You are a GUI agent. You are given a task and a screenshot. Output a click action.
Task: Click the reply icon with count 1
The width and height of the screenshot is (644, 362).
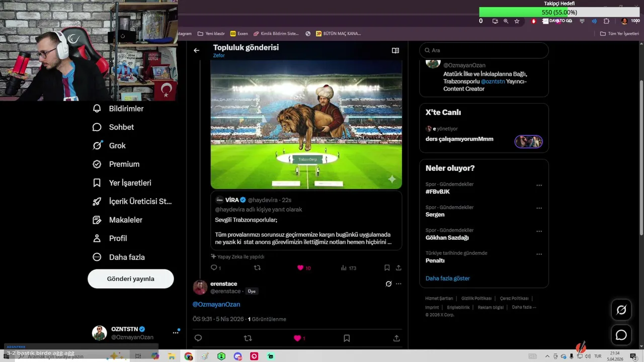coord(215,268)
